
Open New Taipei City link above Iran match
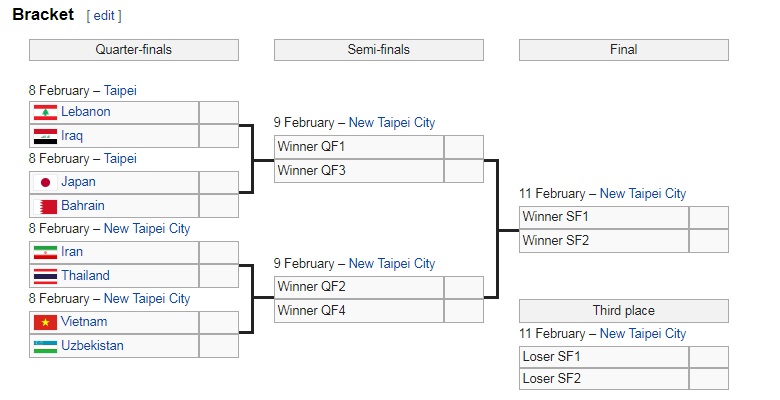pyautogui.click(x=147, y=228)
